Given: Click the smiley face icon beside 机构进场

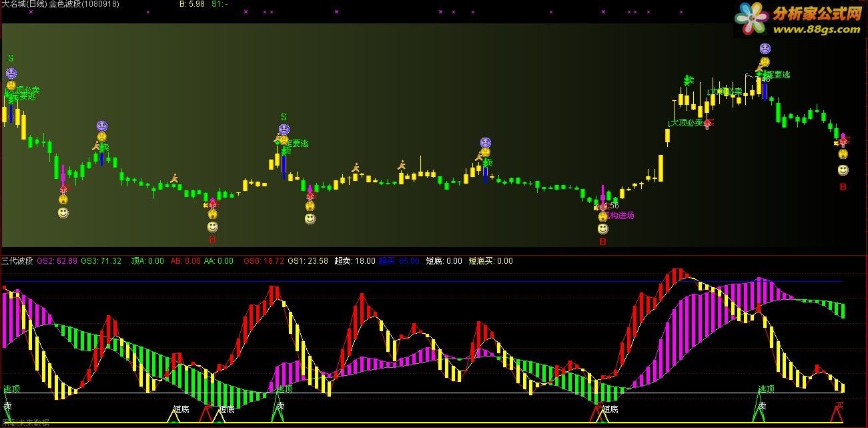Looking at the screenshot, I should (x=602, y=229).
